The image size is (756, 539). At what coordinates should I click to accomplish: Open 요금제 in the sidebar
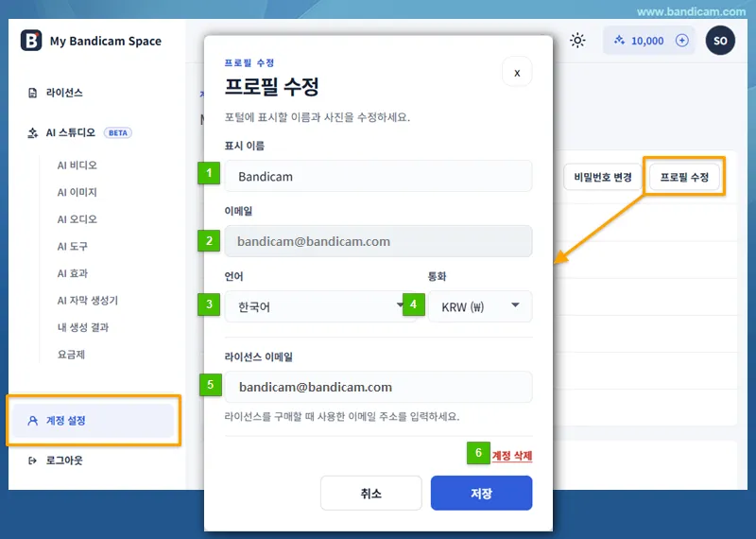(x=71, y=355)
